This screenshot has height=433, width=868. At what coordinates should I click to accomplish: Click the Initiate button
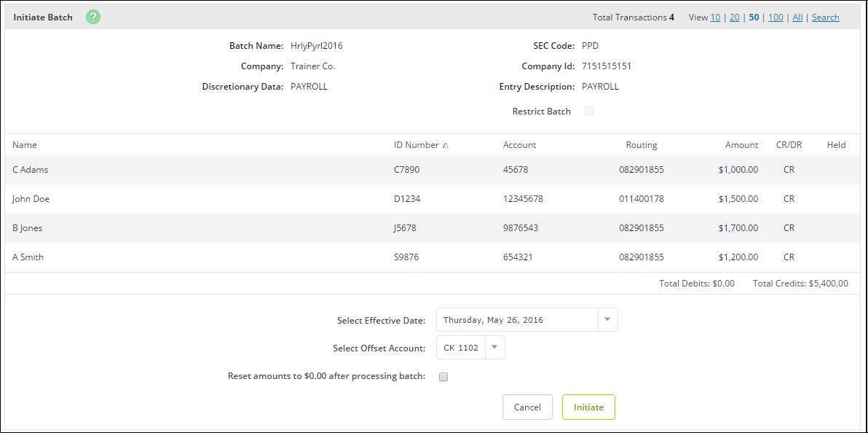click(588, 407)
